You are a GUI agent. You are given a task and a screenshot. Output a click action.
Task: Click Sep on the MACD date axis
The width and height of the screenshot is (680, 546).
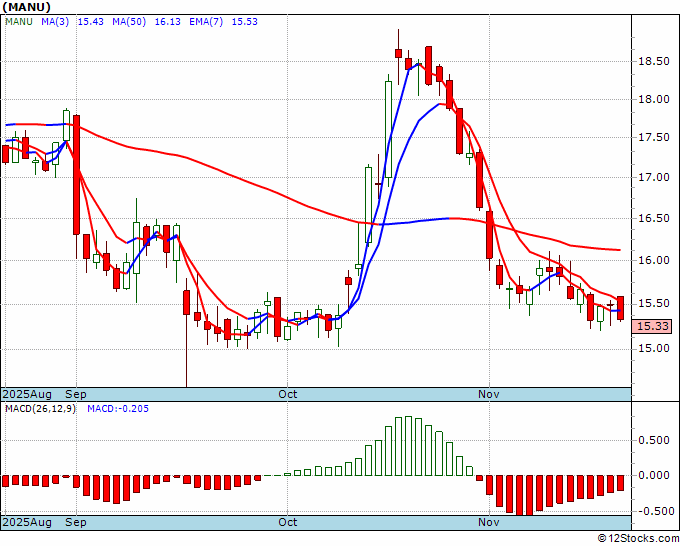(76, 522)
